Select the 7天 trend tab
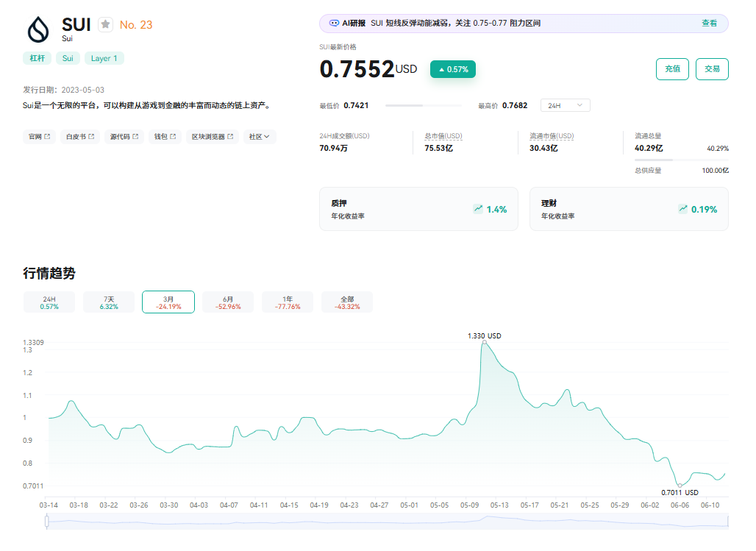756x551 pixels. (109, 302)
